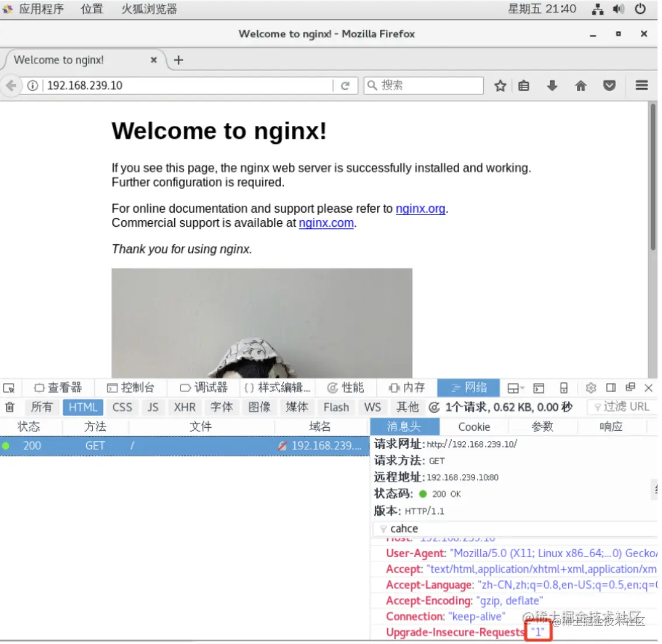Open Pocket shield icon
The width and height of the screenshot is (662, 644).
(x=609, y=86)
